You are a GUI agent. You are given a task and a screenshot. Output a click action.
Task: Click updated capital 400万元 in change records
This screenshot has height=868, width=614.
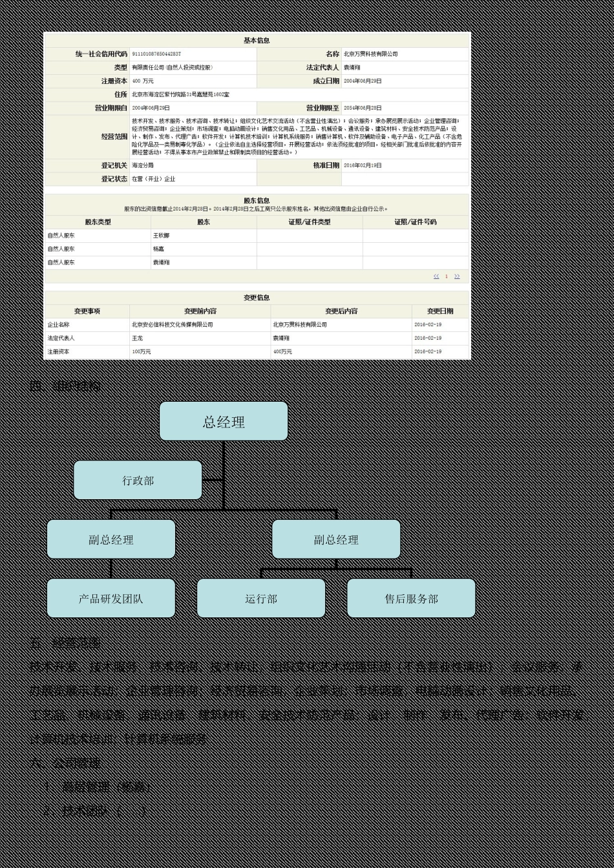coord(282,352)
